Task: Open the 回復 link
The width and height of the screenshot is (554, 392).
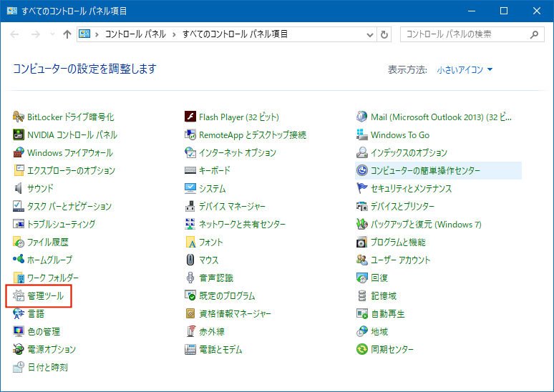Action: click(379, 278)
